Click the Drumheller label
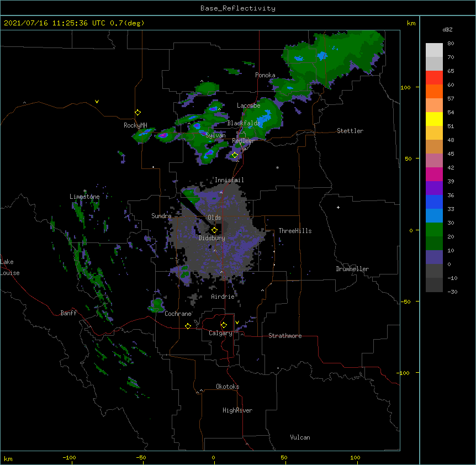Viewport: 476px width, 465px height. [352, 269]
